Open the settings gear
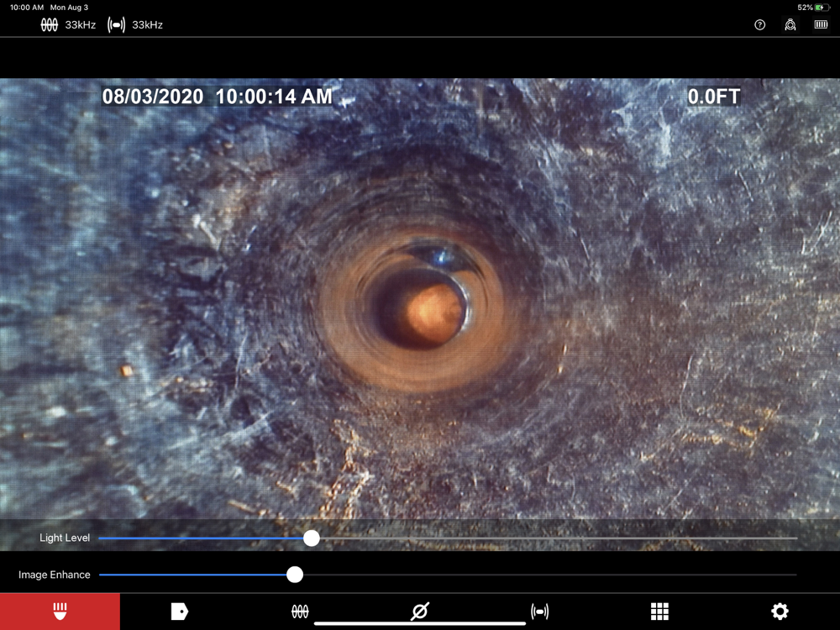The width and height of the screenshot is (840, 630). tap(780, 612)
